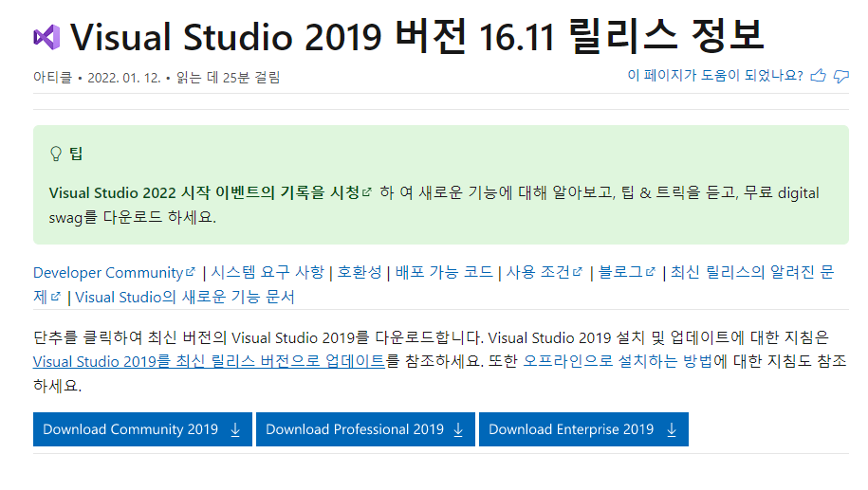Click the '읽는 데 25분 걸림' reading time text

click(x=228, y=78)
